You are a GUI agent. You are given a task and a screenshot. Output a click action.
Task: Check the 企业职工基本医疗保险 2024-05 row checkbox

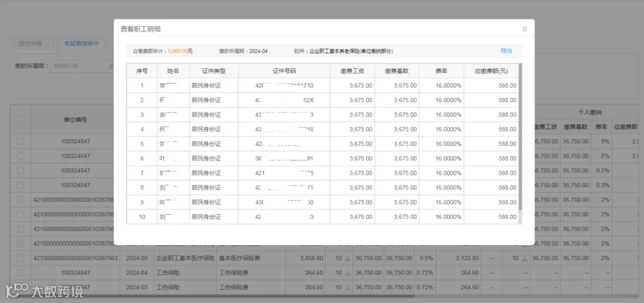(x=20, y=258)
